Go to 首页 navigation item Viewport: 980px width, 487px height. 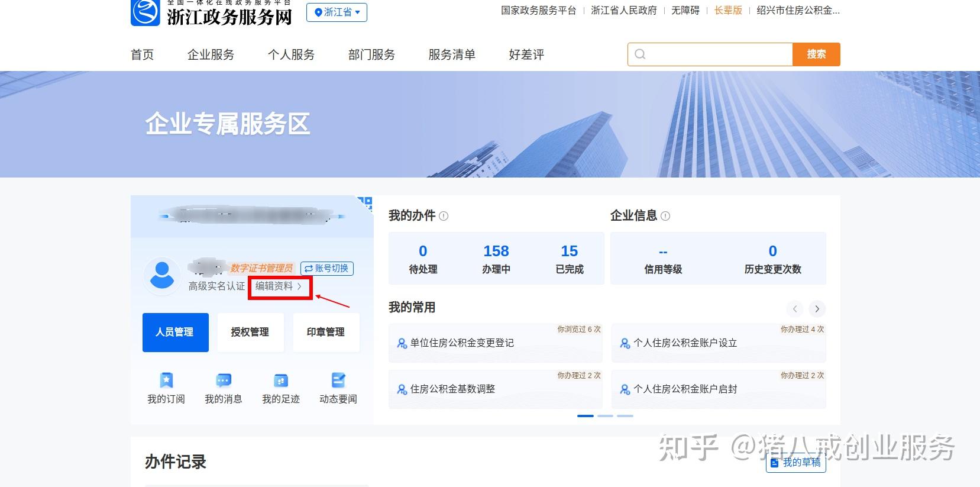(x=142, y=54)
